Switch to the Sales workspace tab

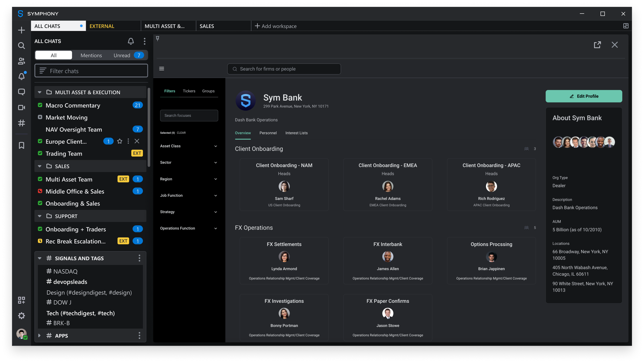click(223, 26)
